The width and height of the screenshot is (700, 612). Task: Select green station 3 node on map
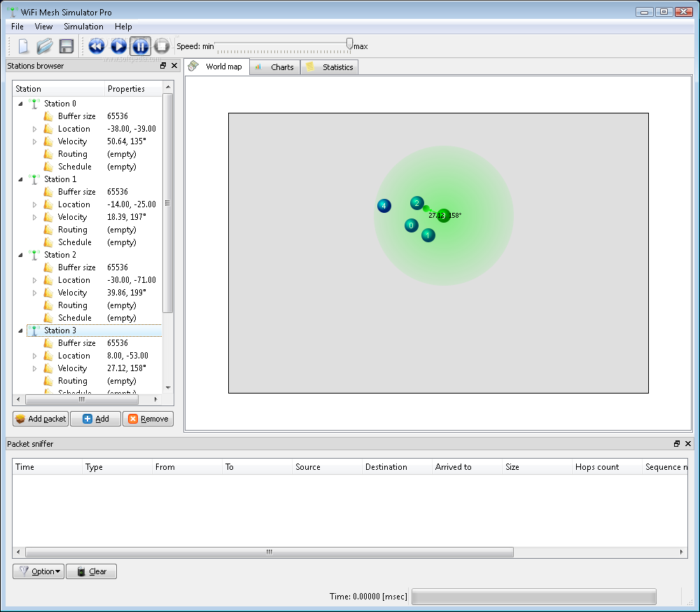click(443, 215)
